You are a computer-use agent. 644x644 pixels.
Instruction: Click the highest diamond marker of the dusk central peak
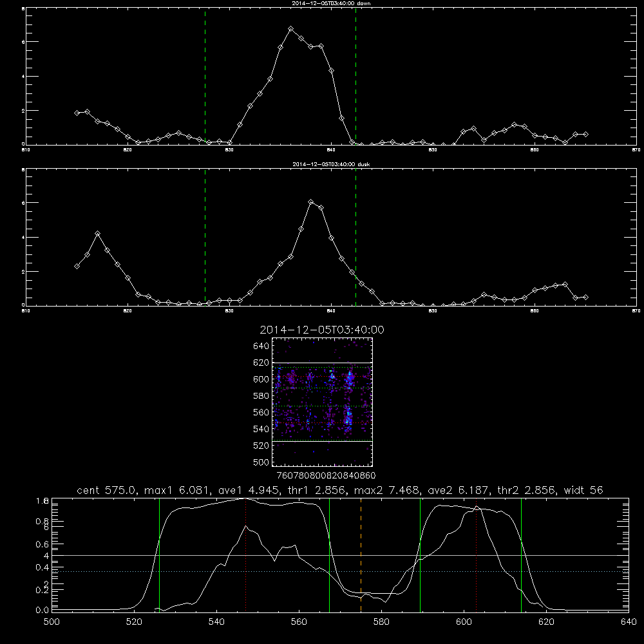click(x=311, y=202)
